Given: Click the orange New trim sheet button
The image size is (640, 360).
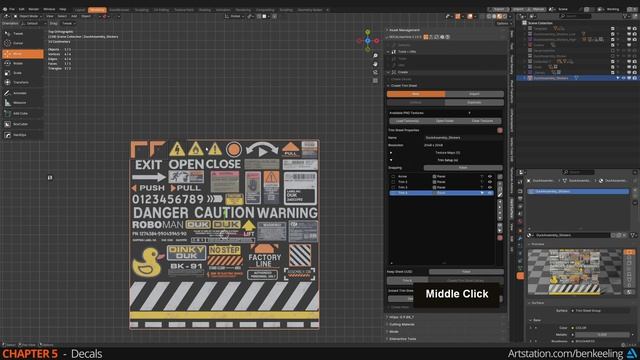Looking at the screenshot, I should (416, 94).
